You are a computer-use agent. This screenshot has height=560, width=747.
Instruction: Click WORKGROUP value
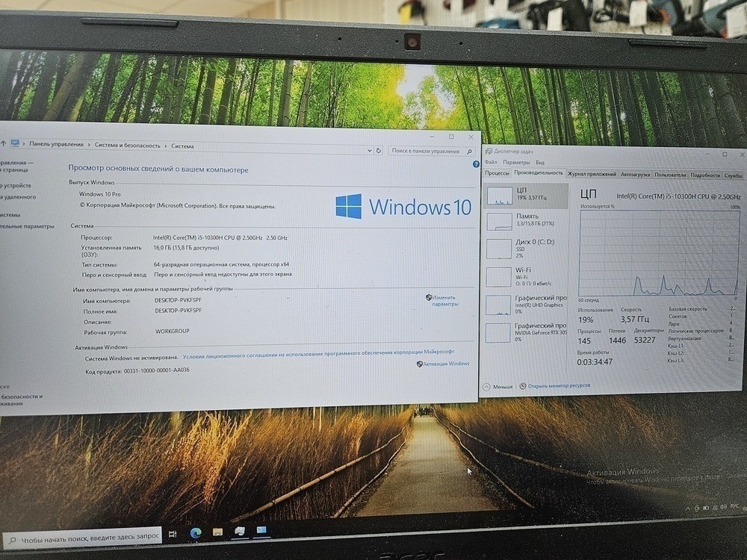(x=172, y=331)
